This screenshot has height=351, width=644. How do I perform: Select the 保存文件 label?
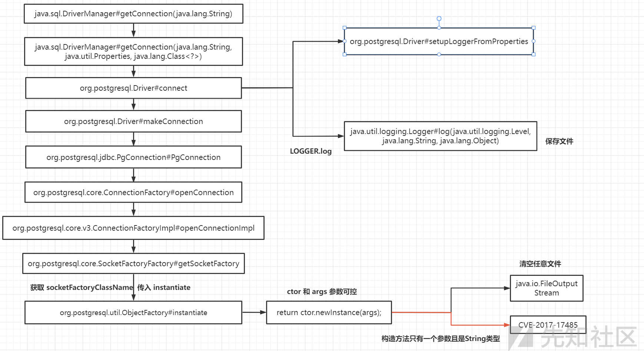click(x=559, y=141)
